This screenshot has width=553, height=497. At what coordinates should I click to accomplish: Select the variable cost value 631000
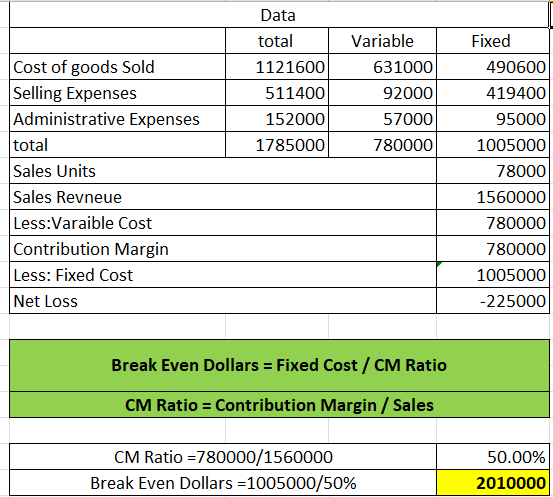click(x=382, y=67)
